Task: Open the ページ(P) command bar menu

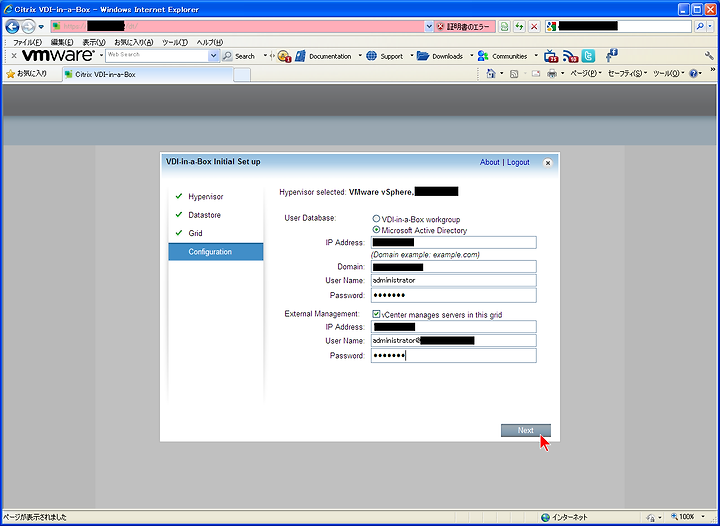Action: click(586, 73)
